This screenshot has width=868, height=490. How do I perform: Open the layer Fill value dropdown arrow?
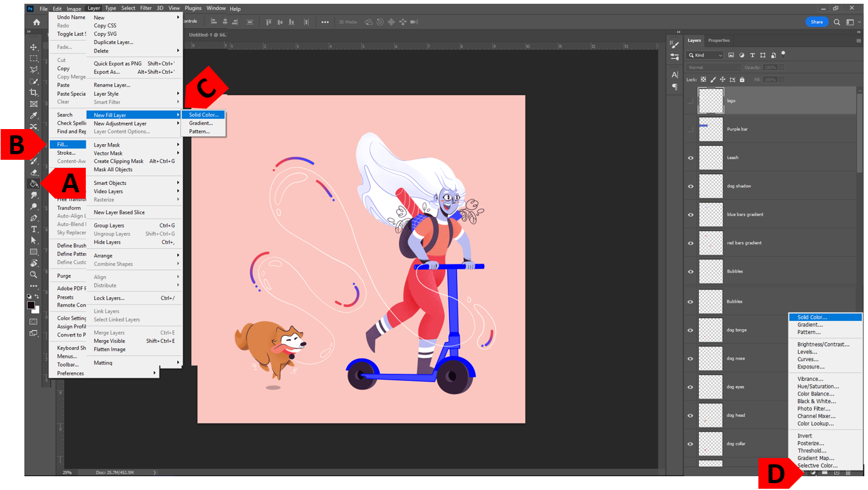[x=782, y=80]
